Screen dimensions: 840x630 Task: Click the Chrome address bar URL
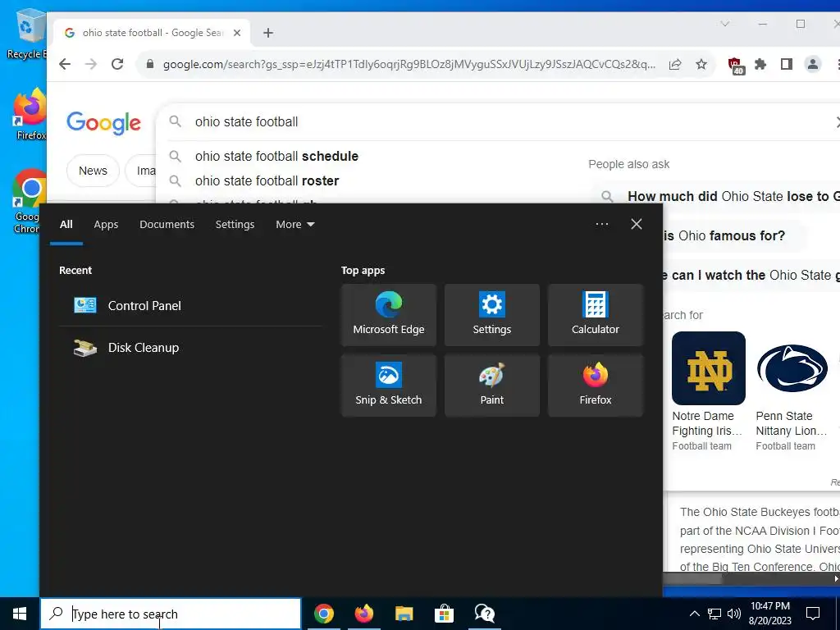click(x=409, y=64)
